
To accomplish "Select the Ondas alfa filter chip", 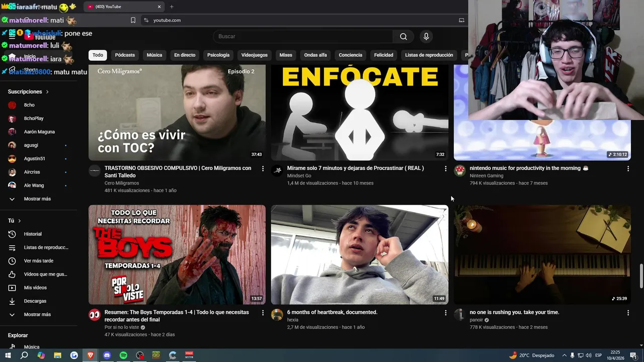I will point(315,55).
